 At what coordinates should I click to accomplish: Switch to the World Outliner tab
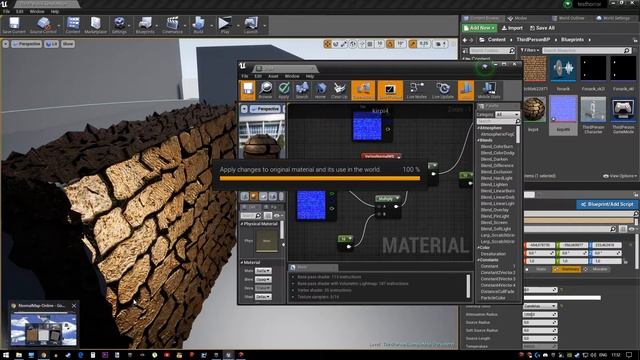pyautogui.click(x=569, y=18)
